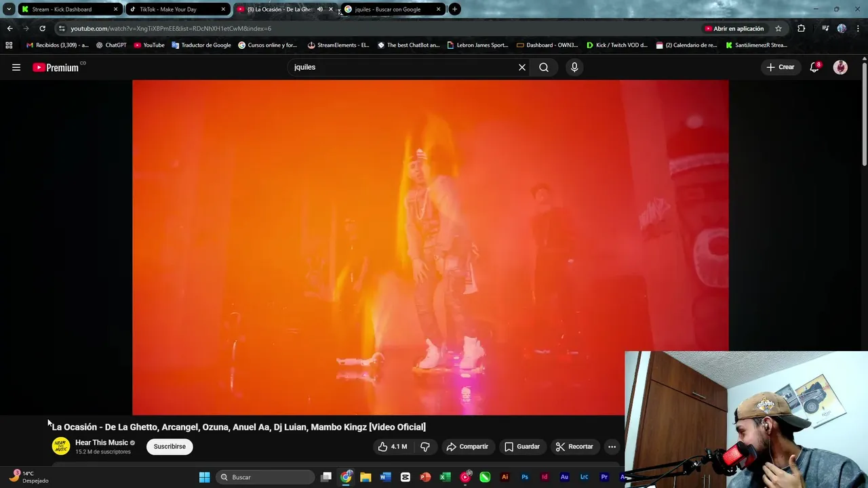Image resolution: width=868 pixels, height=488 pixels.
Task: Open the YouTube account avatar menu
Action: 840,67
